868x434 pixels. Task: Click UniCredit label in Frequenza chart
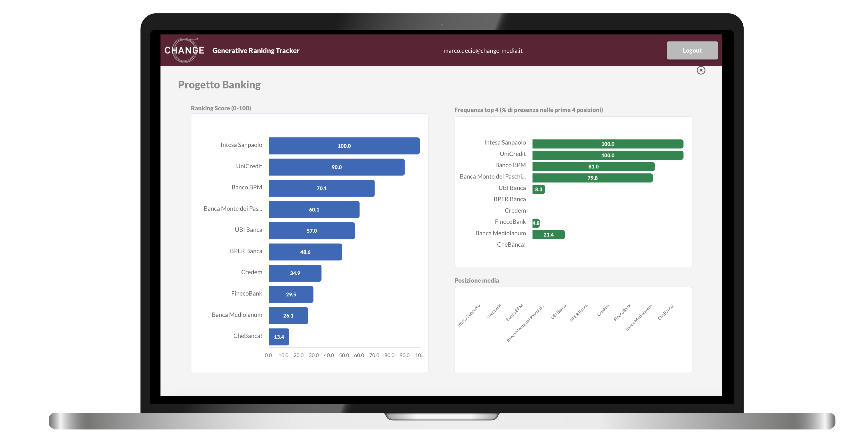pos(513,154)
